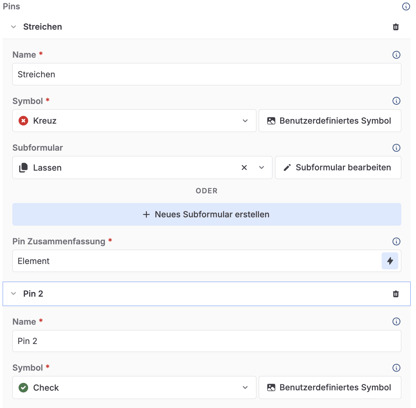
Task: Open the Kreuz symbol dropdown
Action: tap(134, 121)
